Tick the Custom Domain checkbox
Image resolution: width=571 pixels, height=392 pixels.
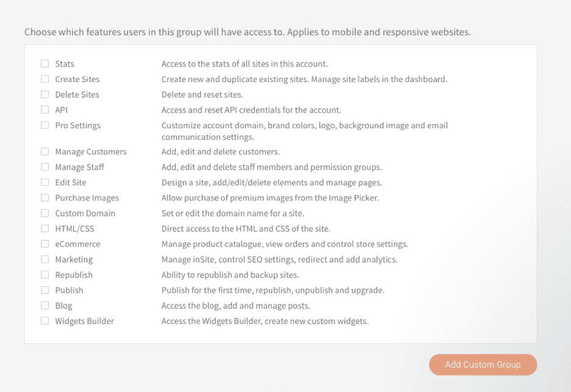[x=45, y=213]
